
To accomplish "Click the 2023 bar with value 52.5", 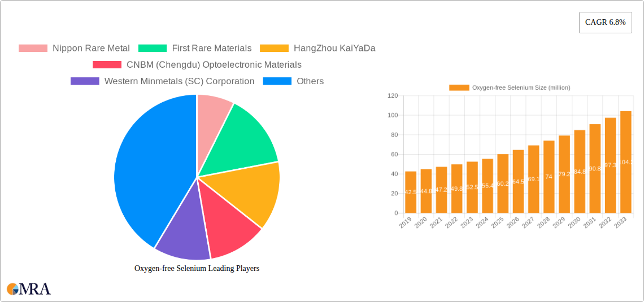I will 472,187.
